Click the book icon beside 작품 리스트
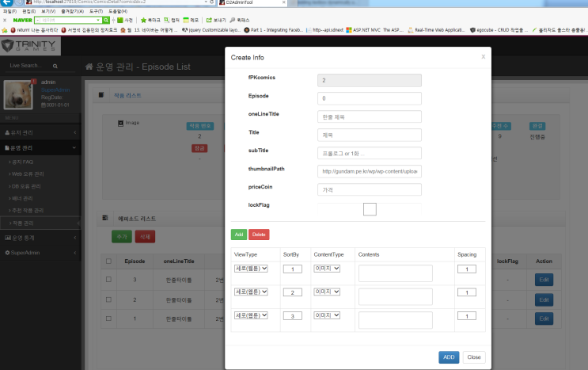The image size is (588, 370). (101, 95)
